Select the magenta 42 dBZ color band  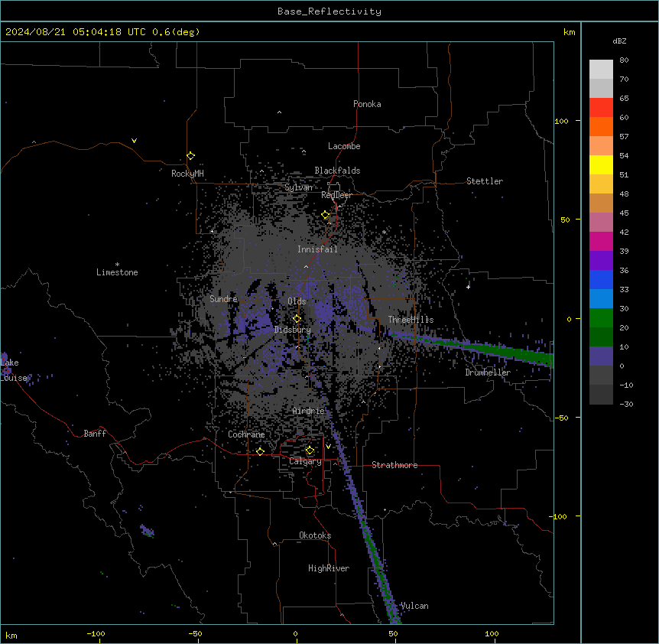(601, 241)
